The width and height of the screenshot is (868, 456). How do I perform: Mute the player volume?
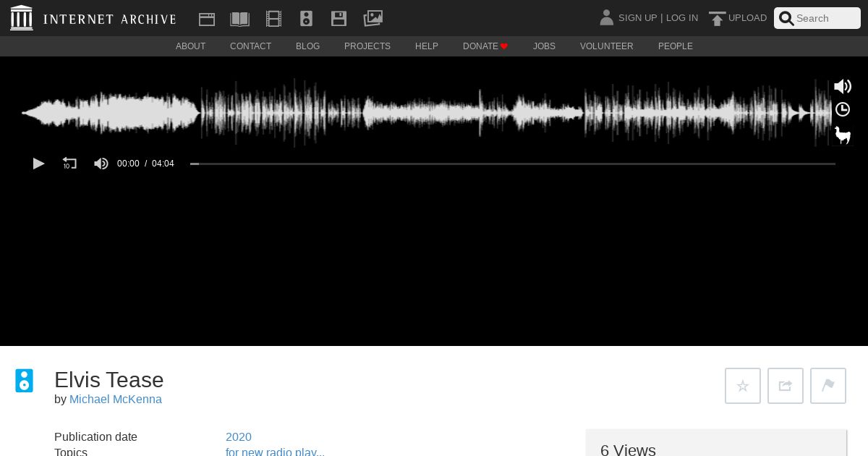101,164
